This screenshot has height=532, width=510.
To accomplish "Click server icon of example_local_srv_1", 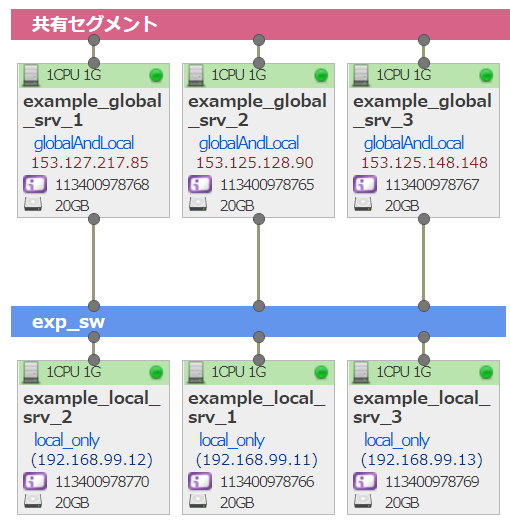I will tap(196, 372).
